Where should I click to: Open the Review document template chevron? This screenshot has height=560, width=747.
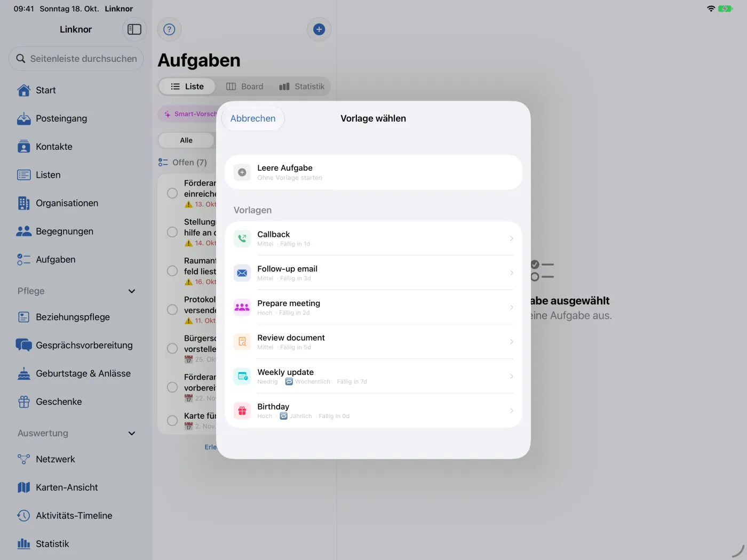[x=511, y=342]
